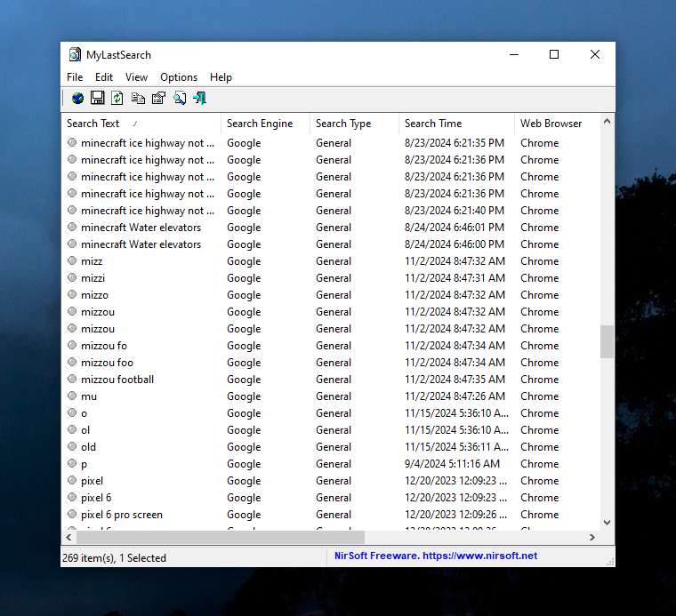
Task: Click the horizontal scrollbar right arrow
Action: click(x=591, y=537)
